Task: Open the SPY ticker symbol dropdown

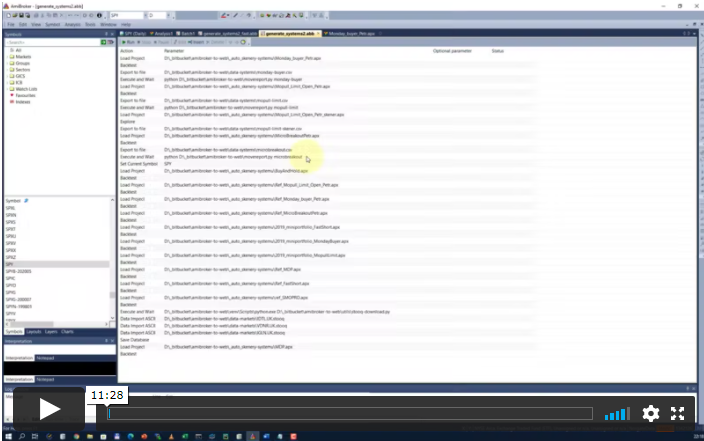Action: tap(145, 15)
